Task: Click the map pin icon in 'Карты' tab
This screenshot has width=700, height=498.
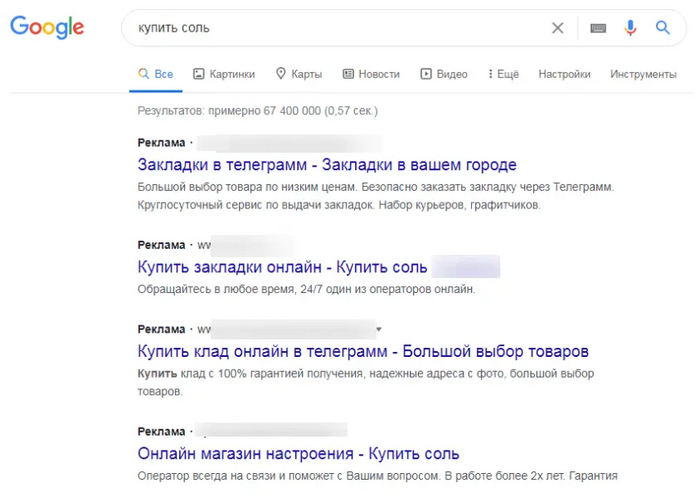Action: [x=280, y=73]
